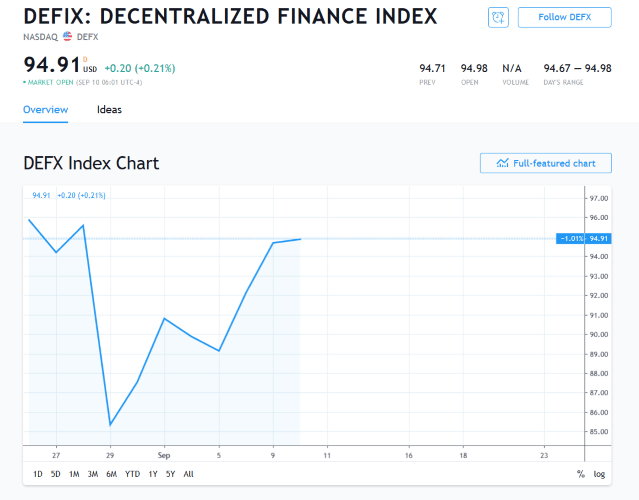Select the 5D time range

(x=55, y=474)
